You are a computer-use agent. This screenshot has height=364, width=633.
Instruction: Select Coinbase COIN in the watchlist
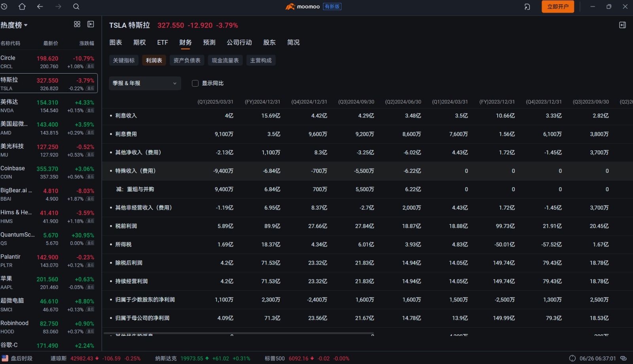49,173
